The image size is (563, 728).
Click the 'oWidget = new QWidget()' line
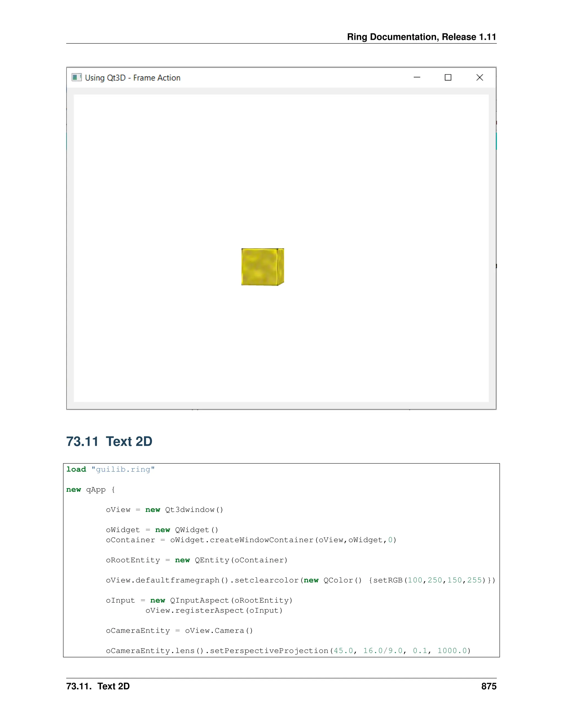pos(162,530)
